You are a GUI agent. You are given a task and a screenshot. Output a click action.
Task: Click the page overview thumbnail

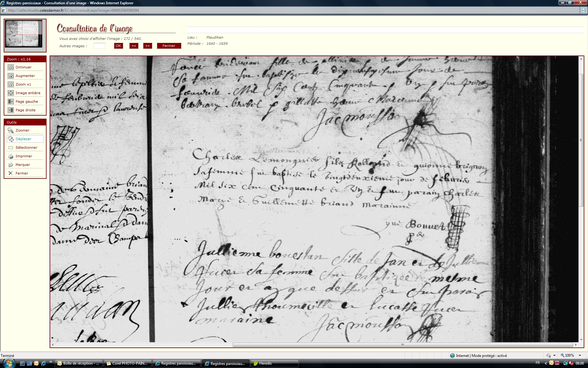pos(24,34)
